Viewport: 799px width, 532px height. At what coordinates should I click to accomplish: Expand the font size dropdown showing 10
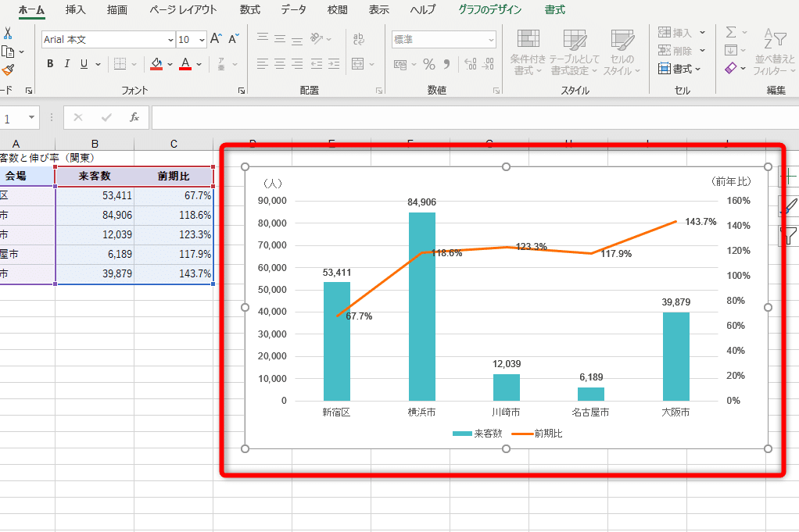pyautogui.click(x=202, y=39)
